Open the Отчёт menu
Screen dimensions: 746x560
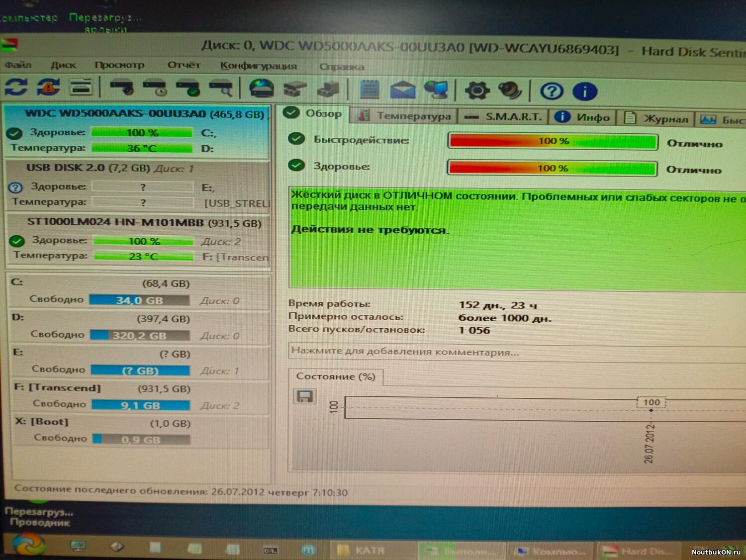[x=184, y=65]
